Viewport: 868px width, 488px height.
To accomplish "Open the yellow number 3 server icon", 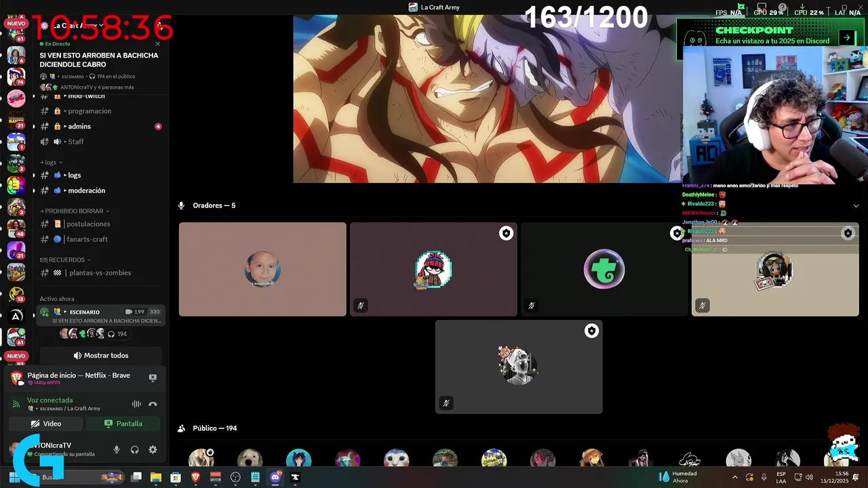I will [x=16, y=185].
